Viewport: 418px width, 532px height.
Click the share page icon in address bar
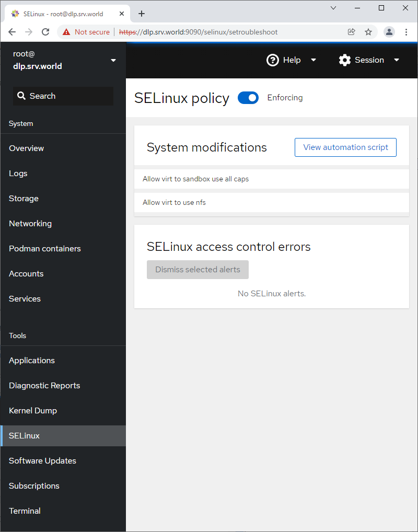tap(352, 32)
